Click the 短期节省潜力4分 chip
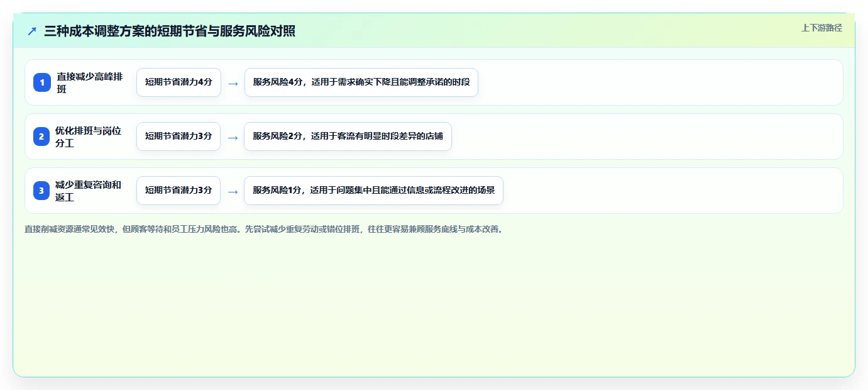 (x=179, y=82)
